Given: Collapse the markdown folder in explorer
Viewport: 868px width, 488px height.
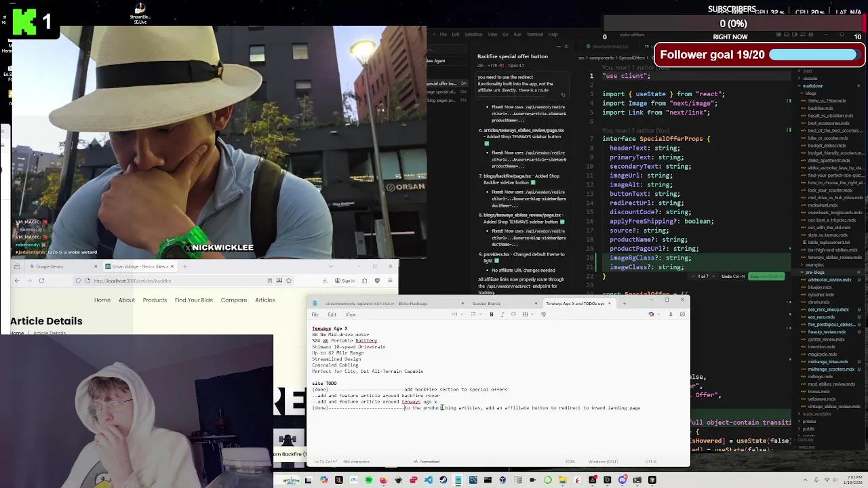Looking at the screenshot, I should 812,86.
